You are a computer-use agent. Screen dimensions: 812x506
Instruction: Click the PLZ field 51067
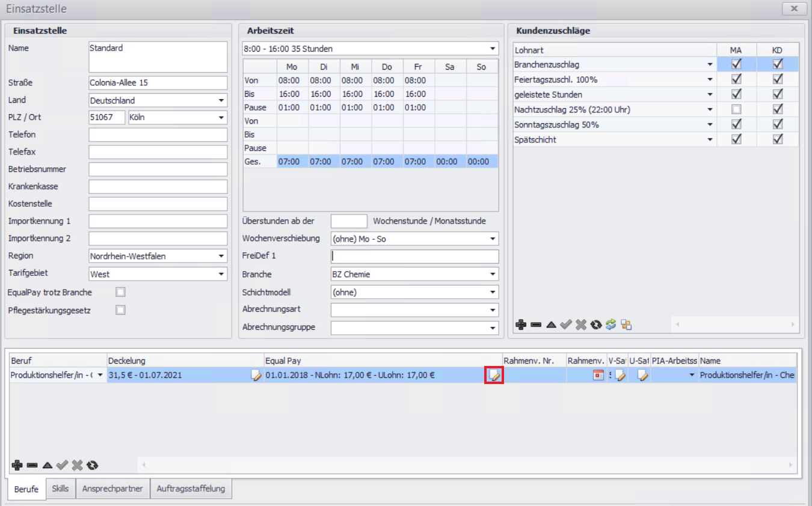click(107, 118)
